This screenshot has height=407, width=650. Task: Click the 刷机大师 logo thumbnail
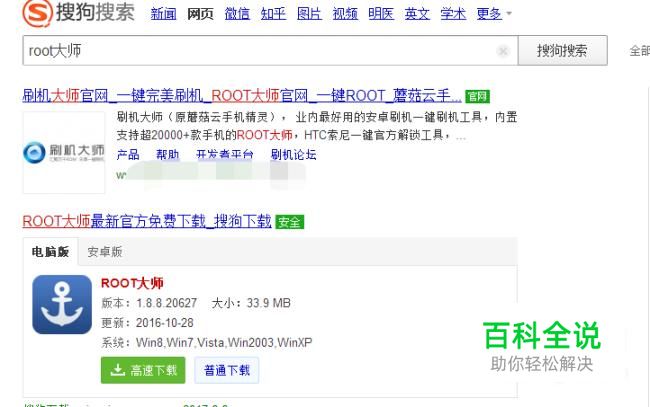pyautogui.click(x=64, y=153)
